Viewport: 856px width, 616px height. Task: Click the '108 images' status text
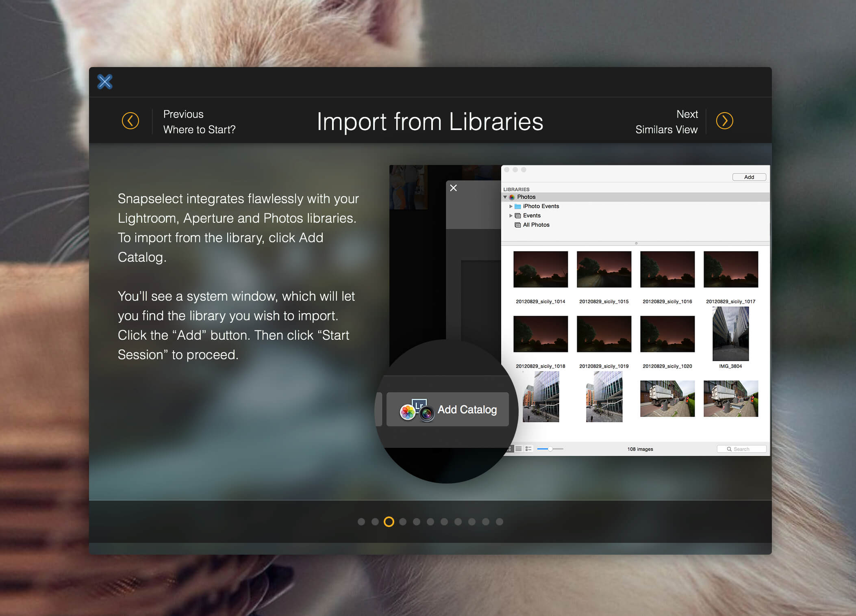tap(640, 449)
